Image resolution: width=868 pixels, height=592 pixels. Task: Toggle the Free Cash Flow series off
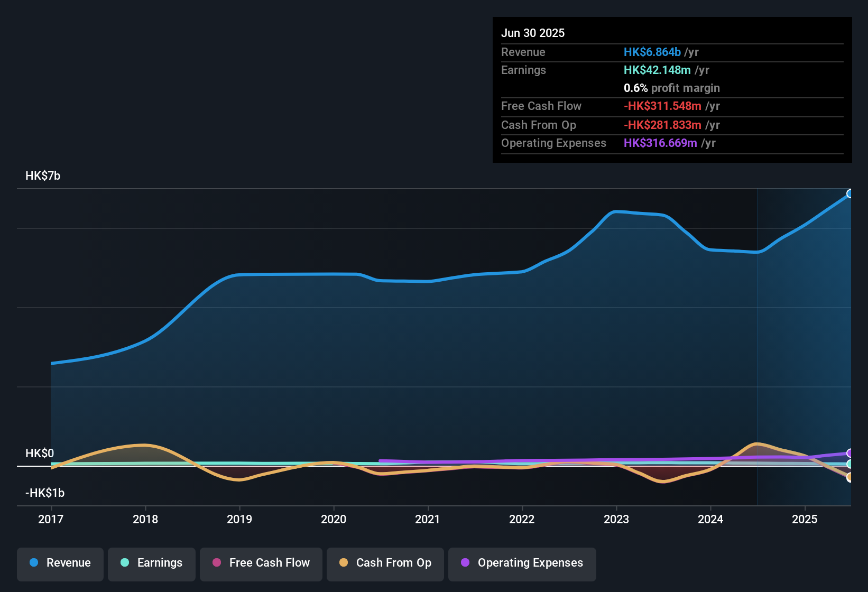(x=261, y=563)
